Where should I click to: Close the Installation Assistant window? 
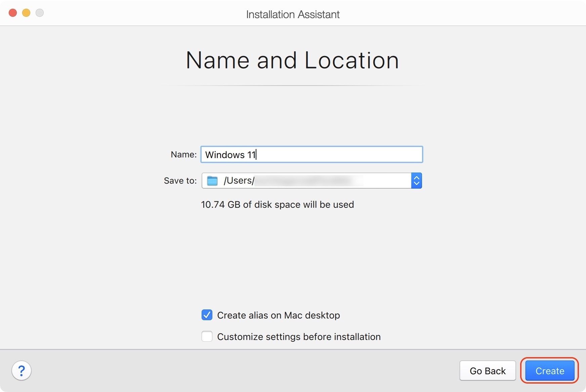click(x=13, y=13)
